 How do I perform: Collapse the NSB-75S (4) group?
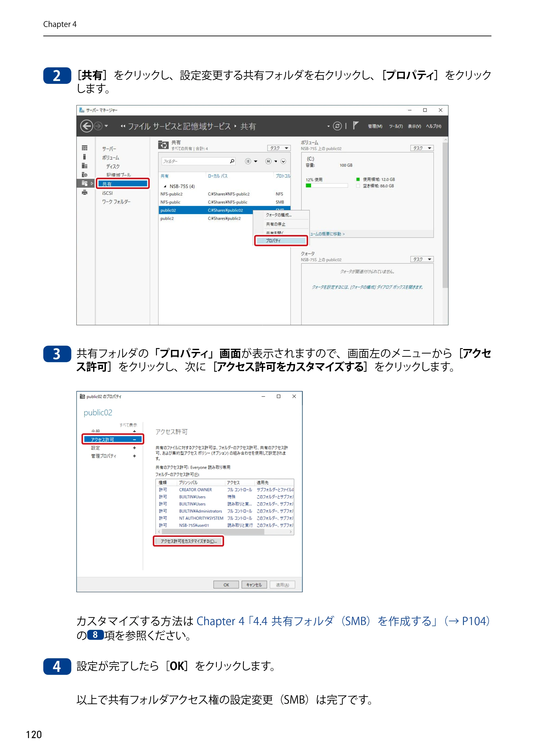tap(165, 186)
